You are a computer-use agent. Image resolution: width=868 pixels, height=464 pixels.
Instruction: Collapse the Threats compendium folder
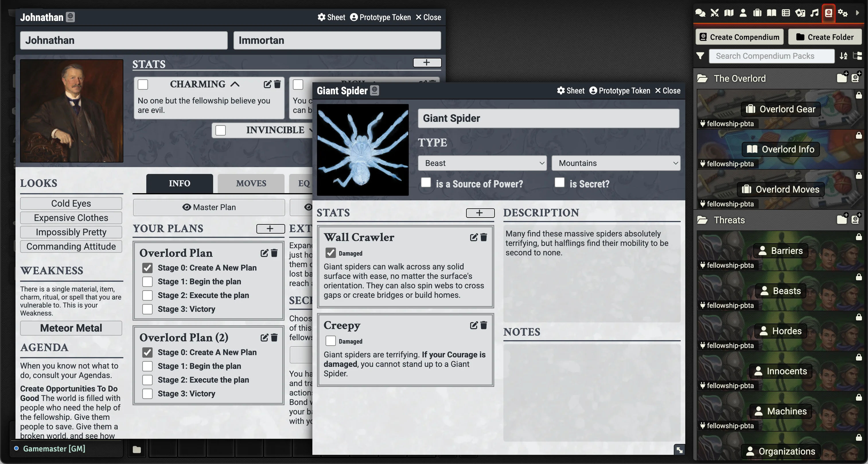[729, 220]
